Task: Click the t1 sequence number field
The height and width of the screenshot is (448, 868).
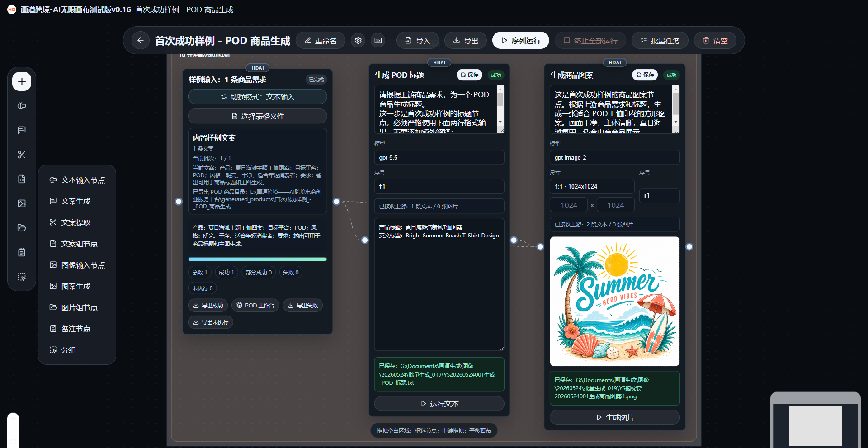Action: click(x=439, y=187)
